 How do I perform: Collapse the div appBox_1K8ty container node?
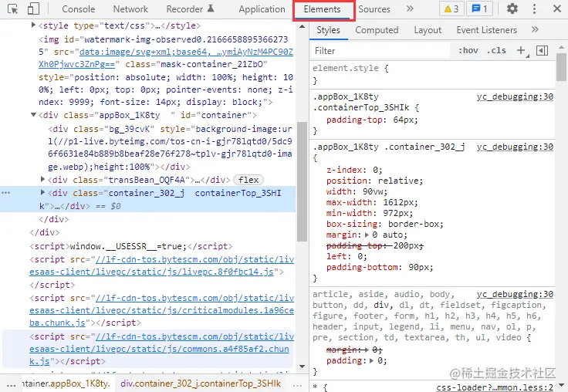tap(33, 115)
